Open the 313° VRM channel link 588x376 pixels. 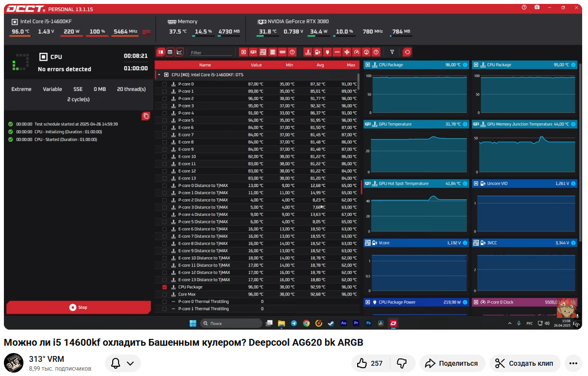(x=46, y=359)
